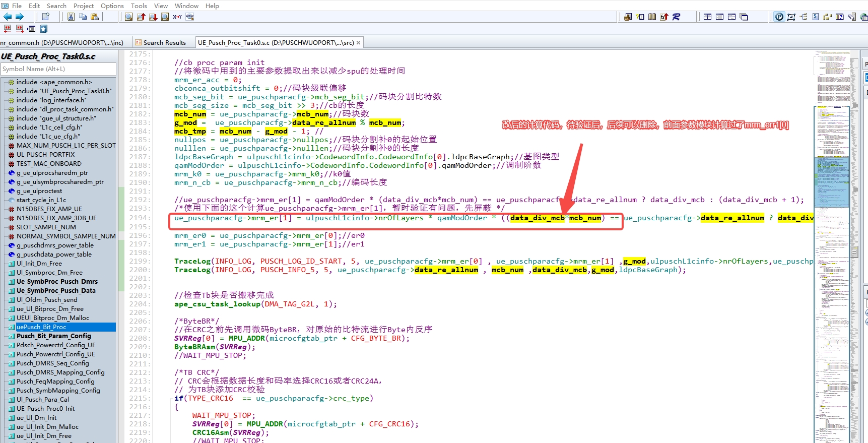Open the X→Y Replace tool

177,17
